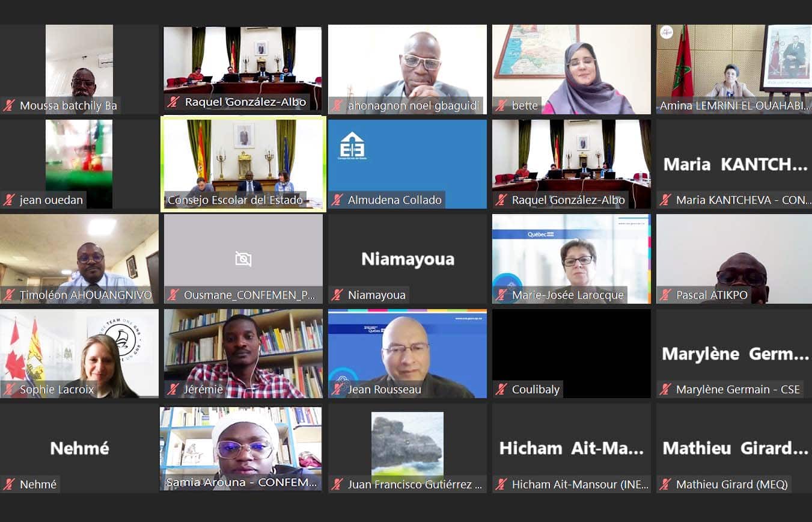Select Jérémie's video tile with bookshelf
The image size is (812, 522).
243,354
